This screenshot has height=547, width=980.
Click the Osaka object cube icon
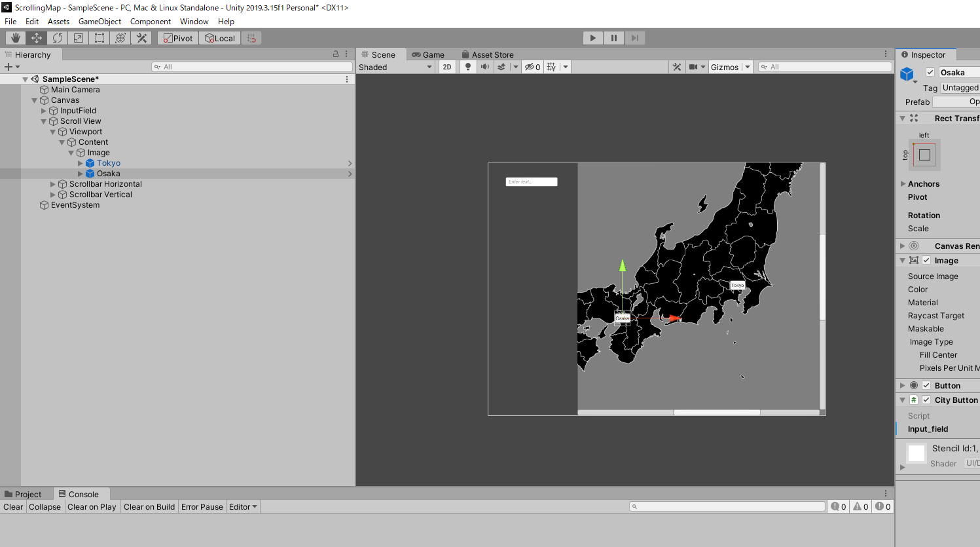coord(90,174)
